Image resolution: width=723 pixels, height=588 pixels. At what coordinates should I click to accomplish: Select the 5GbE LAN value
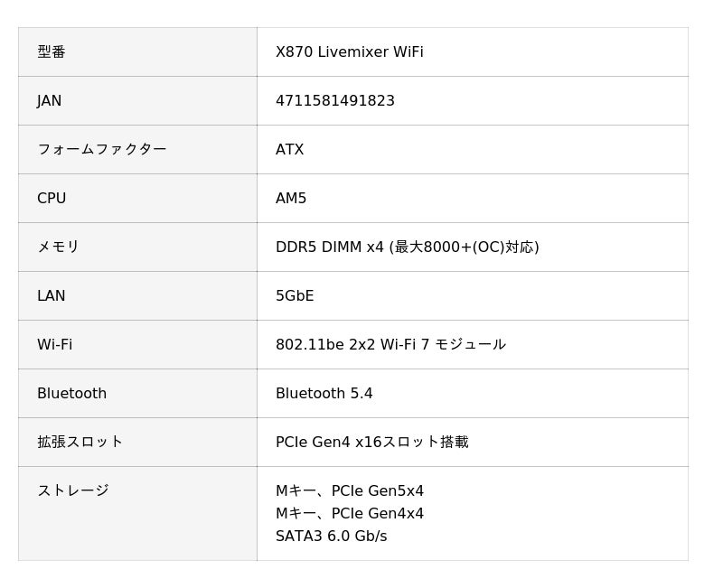coord(295,296)
